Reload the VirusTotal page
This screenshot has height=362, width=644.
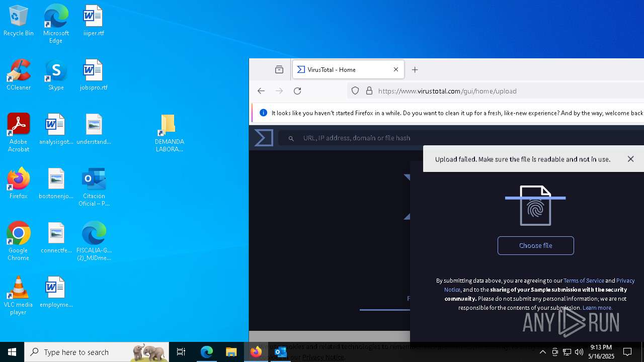297,91
